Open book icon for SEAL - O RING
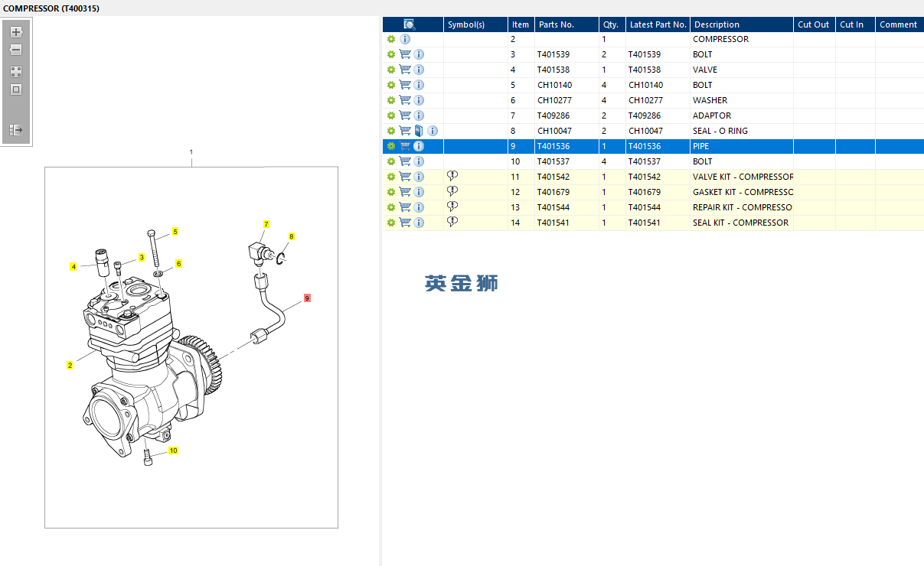This screenshot has width=924, height=566. [419, 131]
